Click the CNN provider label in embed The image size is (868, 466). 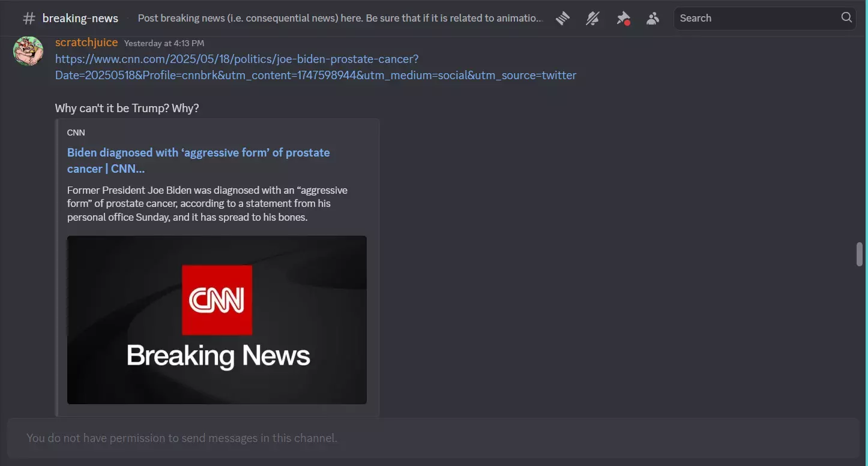pos(76,133)
